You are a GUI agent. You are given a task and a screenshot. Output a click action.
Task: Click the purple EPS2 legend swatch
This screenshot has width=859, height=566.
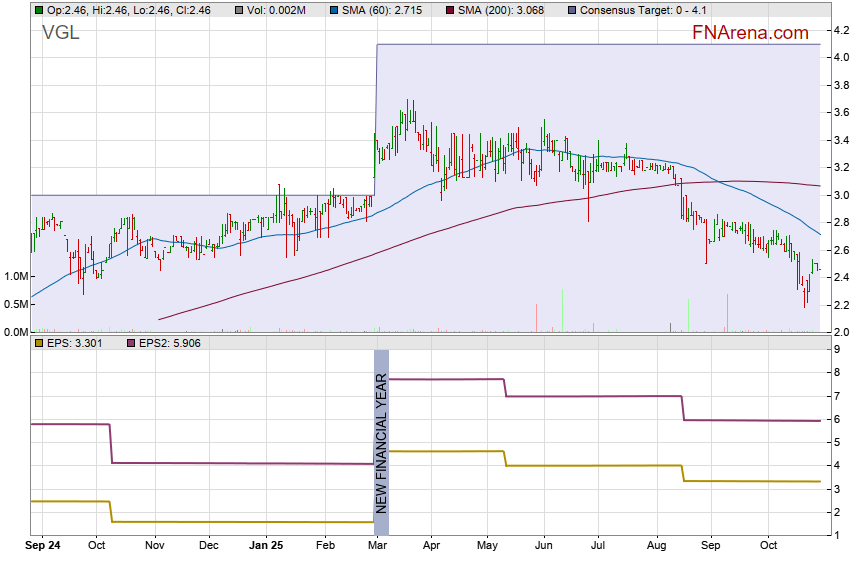[131, 343]
